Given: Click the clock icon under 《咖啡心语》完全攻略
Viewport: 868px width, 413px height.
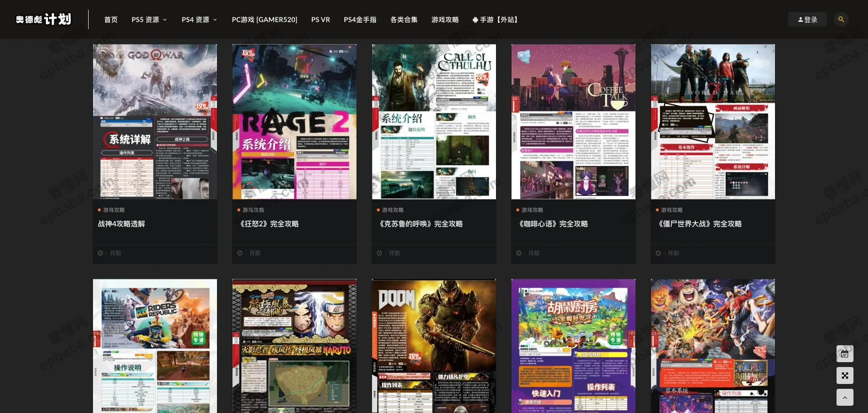Looking at the screenshot, I should tap(519, 253).
